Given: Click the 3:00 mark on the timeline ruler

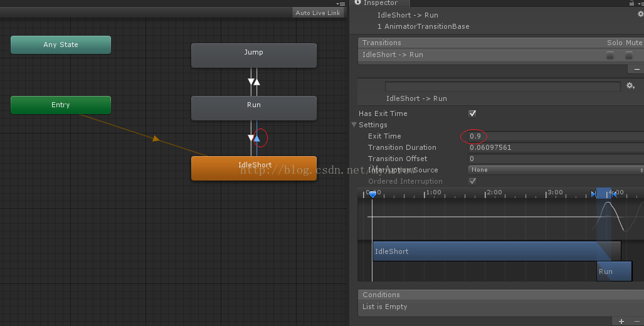Looking at the screenshot, I should (x=555, y=192).
